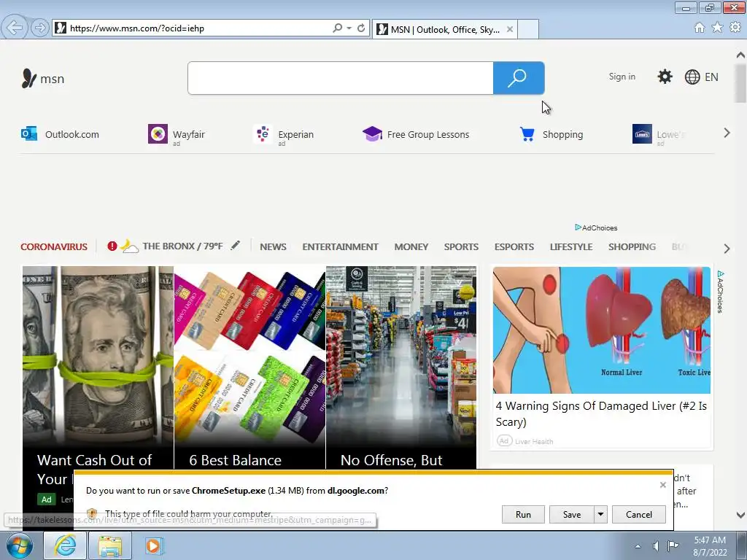This screenshot has height=560, width=747.
Task: Show hidden tray icons arrow
Action: pyautogui.click(x=638, y=546)
